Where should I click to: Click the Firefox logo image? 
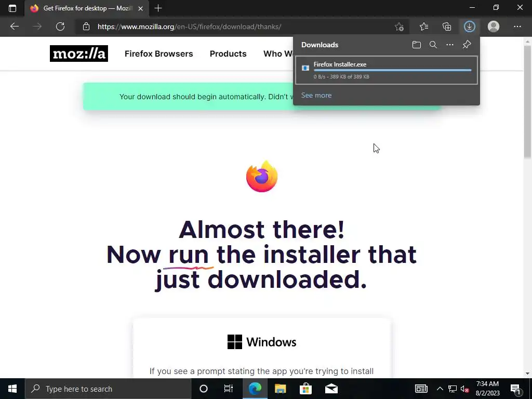(262, 177)
